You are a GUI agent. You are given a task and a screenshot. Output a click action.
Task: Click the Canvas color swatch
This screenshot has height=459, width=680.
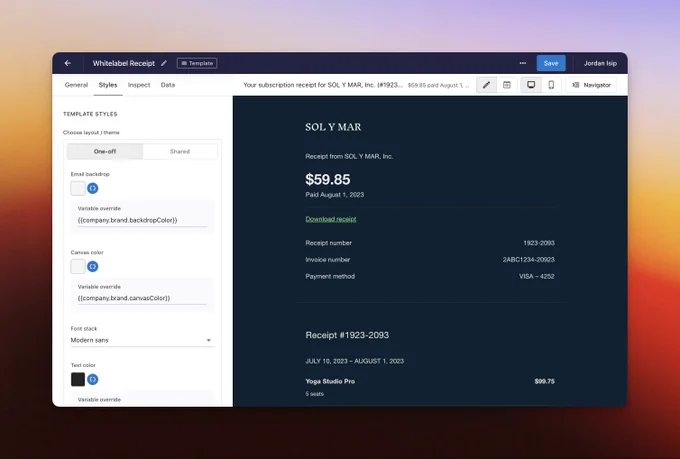(78, 266)
